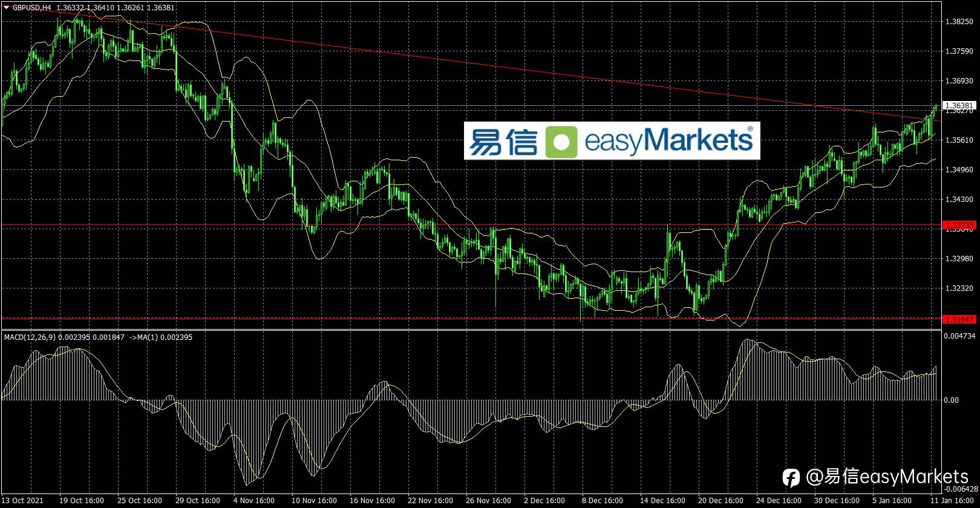Select the current price tag 1.36381
980x508 pixels.
[x=959, y=106]
